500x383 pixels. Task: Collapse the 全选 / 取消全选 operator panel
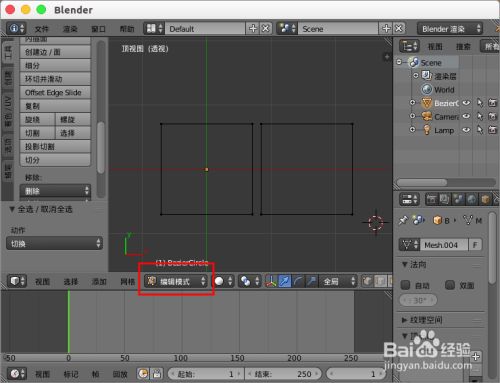[x=12, y=209]
